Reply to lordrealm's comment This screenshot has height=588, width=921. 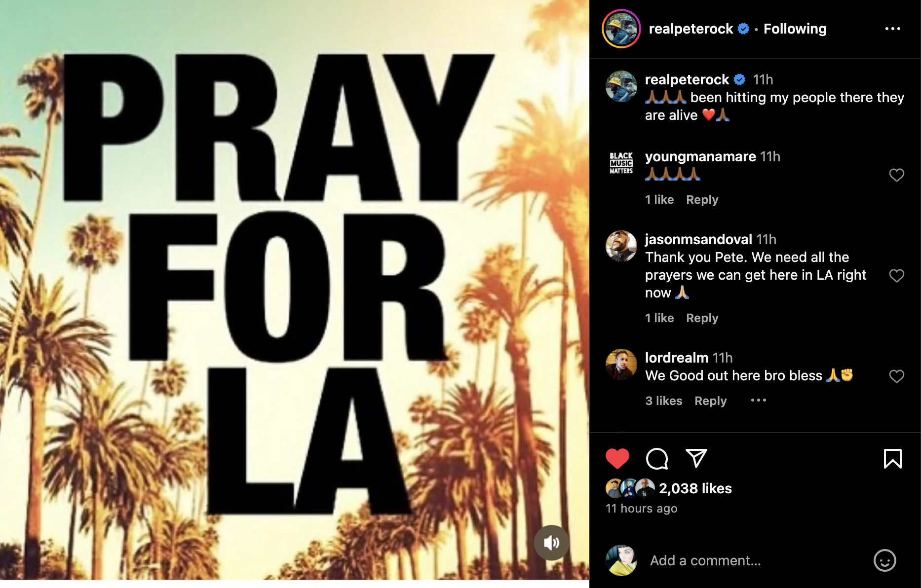pos(710,401)
